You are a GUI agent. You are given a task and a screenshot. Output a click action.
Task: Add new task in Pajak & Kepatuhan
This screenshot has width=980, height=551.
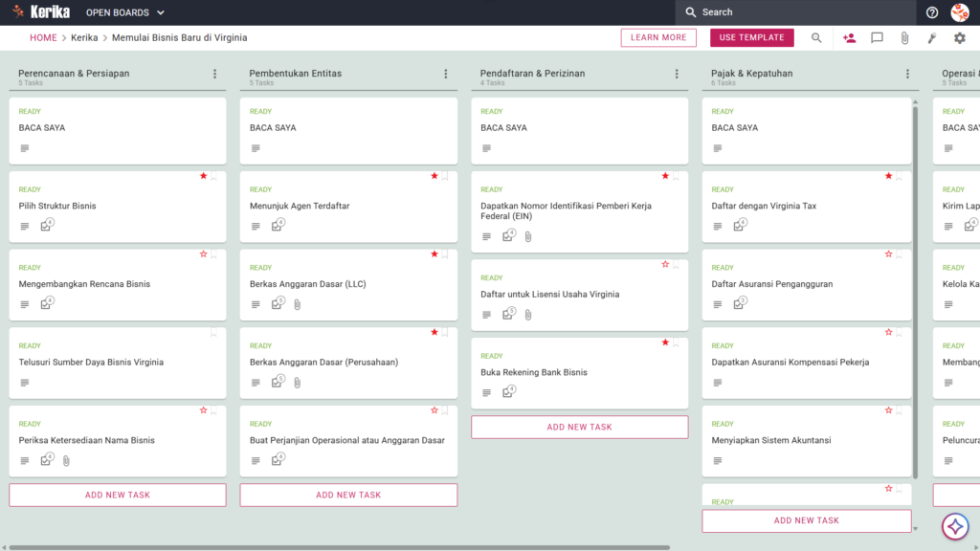tap(807, 520)
